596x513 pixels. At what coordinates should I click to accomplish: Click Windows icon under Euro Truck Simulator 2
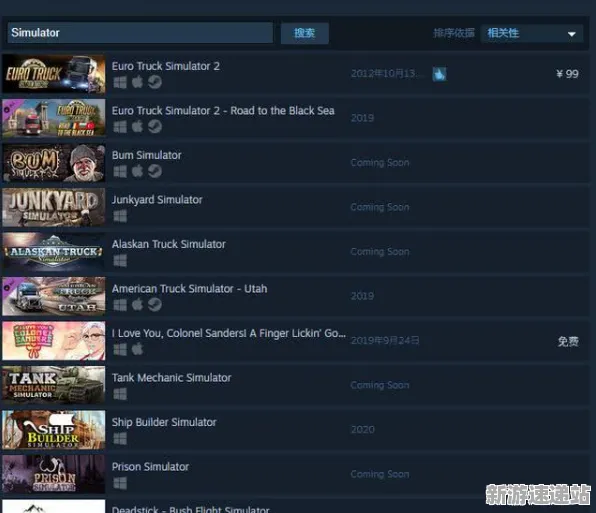coord(120,82)
